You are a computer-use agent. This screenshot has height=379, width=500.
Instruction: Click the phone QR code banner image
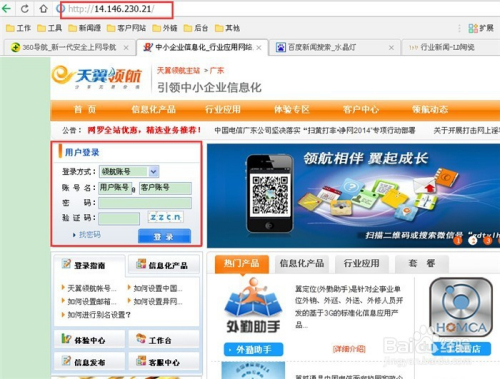[270, 193]
